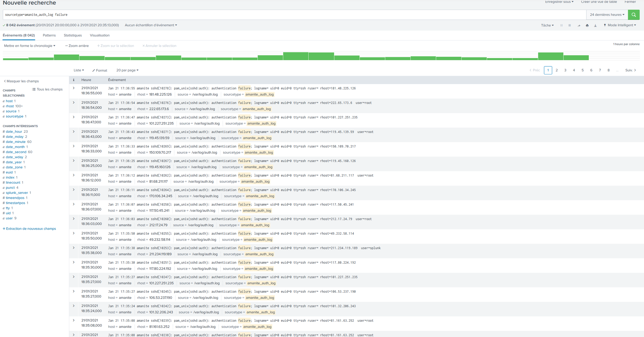Click the print results icon
Image resolution: width=644 pixels, height=337 pixels.
click(587, 26)
